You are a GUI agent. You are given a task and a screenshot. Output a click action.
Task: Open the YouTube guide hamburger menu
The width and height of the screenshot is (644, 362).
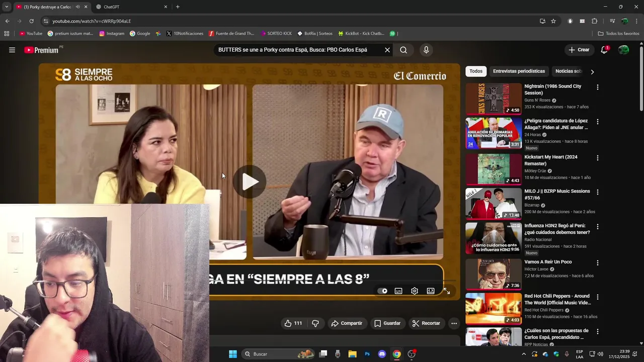tap(12, 50)
